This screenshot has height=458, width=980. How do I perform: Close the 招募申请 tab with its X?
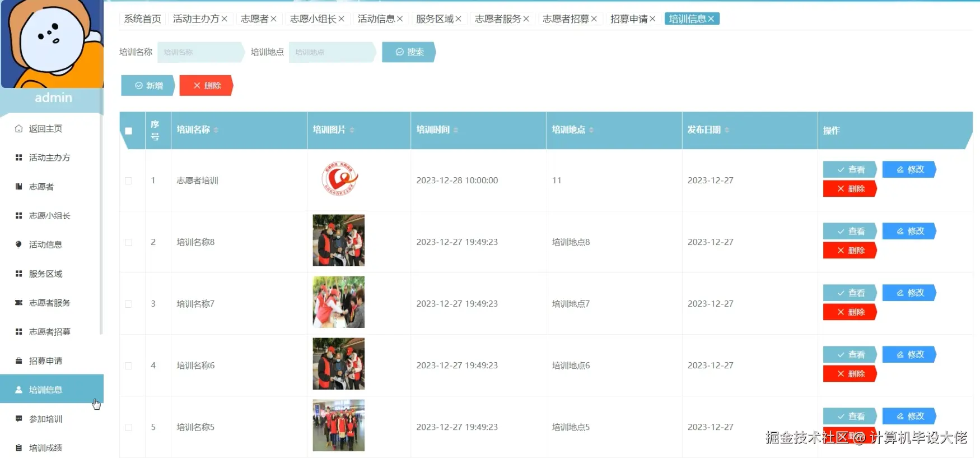tap(652, 19)
